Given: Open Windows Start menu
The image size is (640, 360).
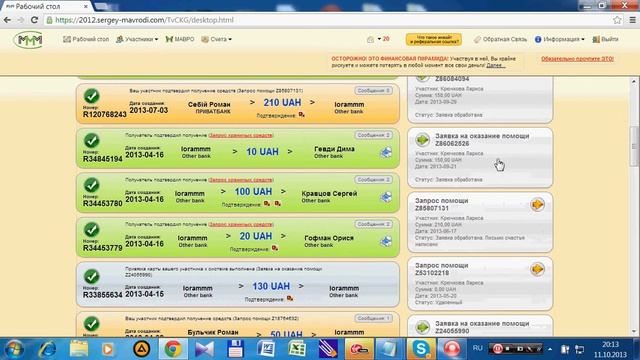Looking at the screenshot, I should coord(15,349).
